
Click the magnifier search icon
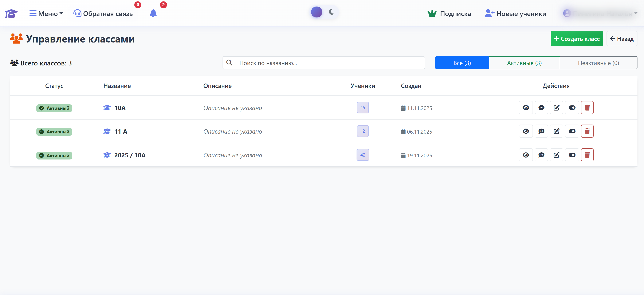pos(229,63)
